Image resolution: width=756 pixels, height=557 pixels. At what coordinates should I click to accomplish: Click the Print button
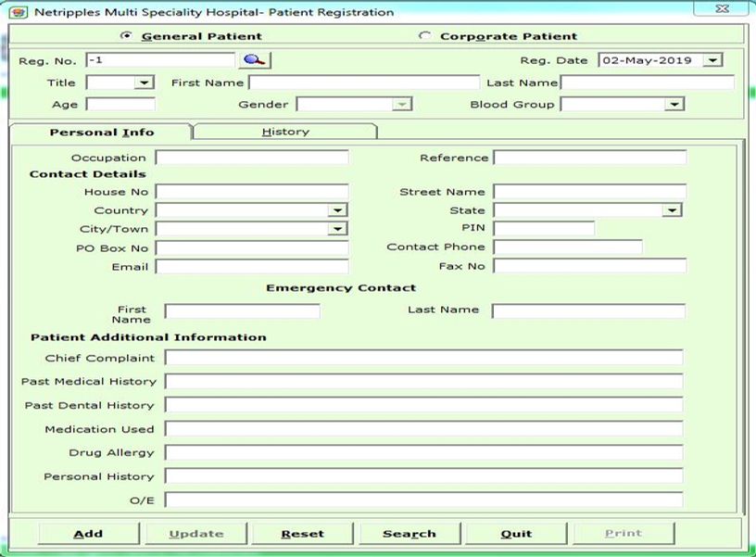coord(624,534)
